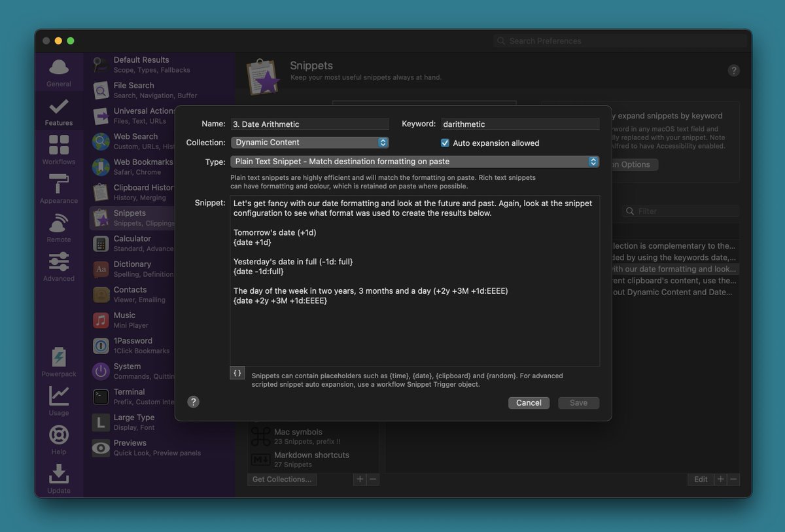Select Calculator feature
The image size is (785, 532).
(133, 243)
